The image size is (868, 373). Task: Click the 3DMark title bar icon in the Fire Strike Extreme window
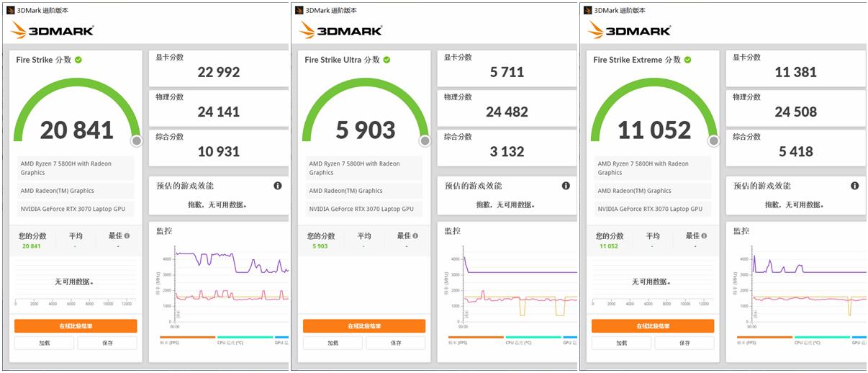click(x=588, y=10)
